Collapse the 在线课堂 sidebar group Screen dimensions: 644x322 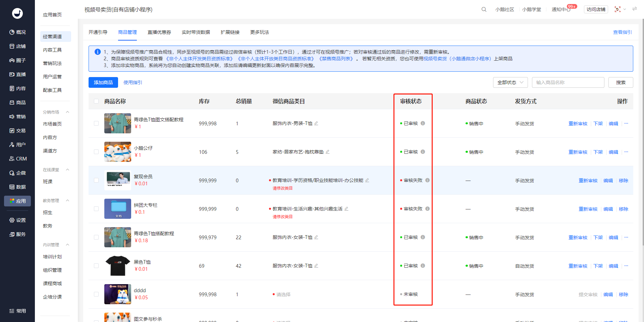tap(67, 170)
